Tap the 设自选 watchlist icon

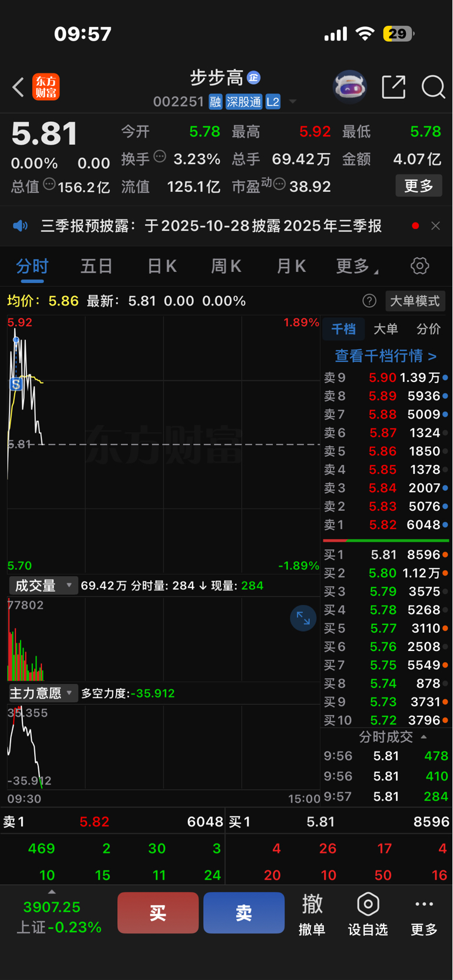click(368, 913)
